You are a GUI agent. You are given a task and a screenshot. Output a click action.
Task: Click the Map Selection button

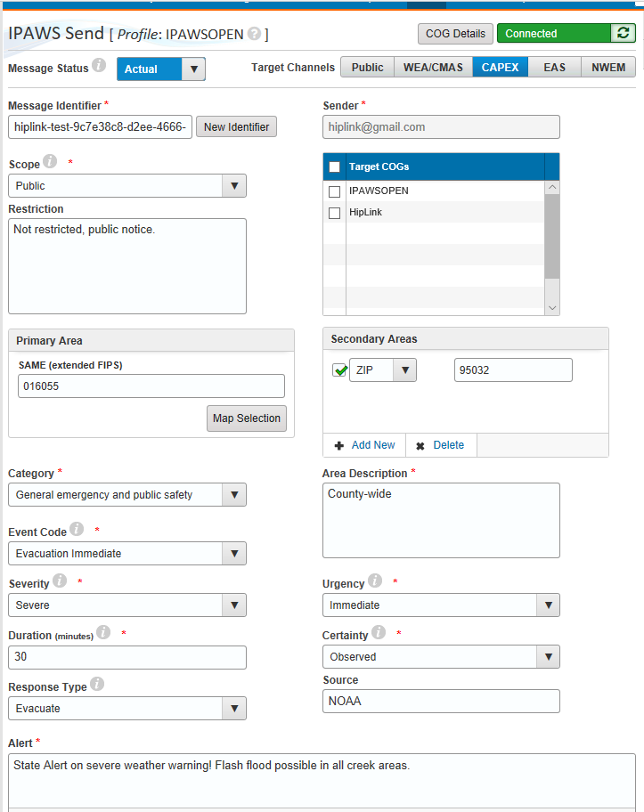click(247, 418)
